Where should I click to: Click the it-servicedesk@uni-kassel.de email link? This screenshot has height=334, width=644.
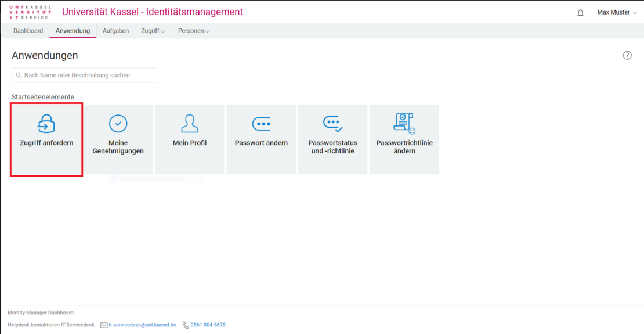[143, 325]
